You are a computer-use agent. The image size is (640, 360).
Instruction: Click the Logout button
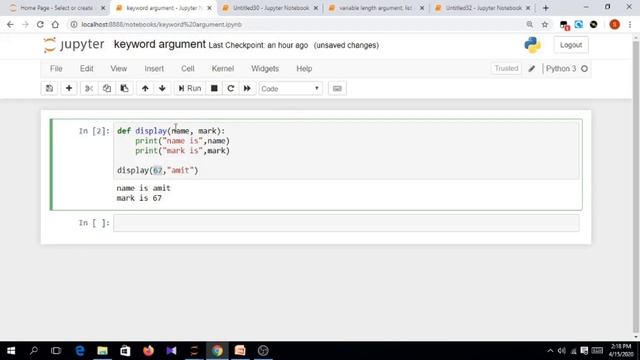pyautogui.click(x=571, y=45)
